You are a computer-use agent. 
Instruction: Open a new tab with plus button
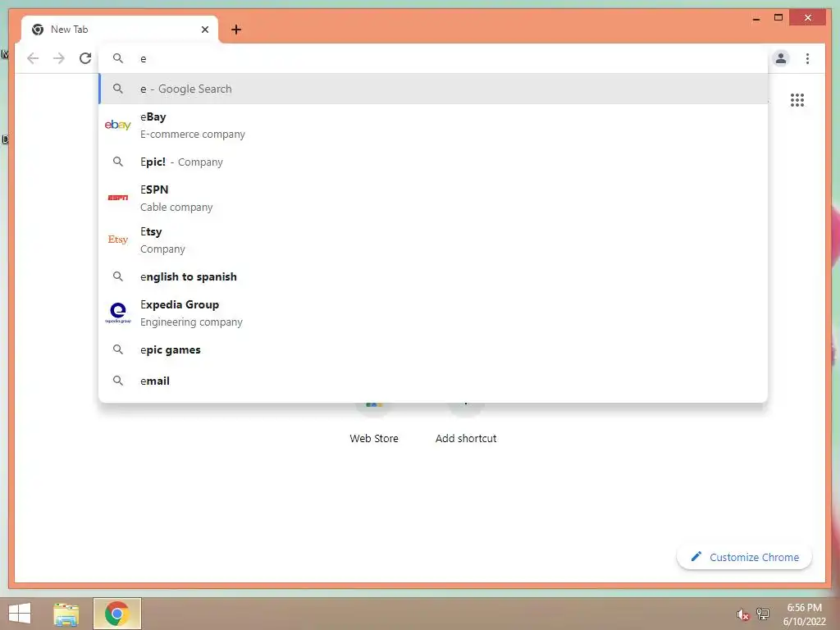pyautogui.click(x=236, y=30)
